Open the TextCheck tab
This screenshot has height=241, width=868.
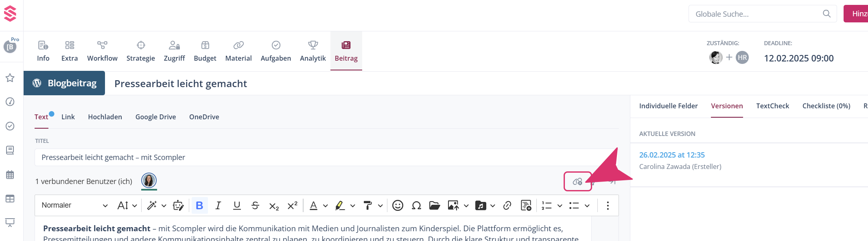click(x=772, y=106)
